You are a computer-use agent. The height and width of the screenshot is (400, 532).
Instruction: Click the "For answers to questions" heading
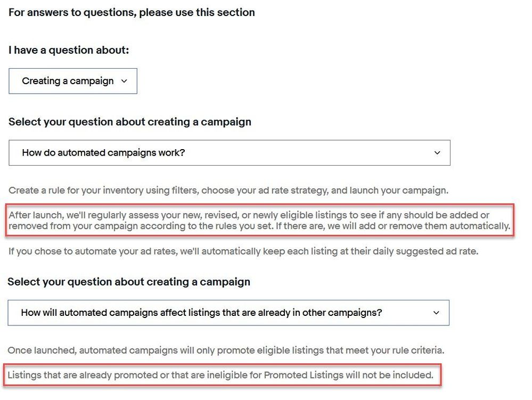click(132, 12)
